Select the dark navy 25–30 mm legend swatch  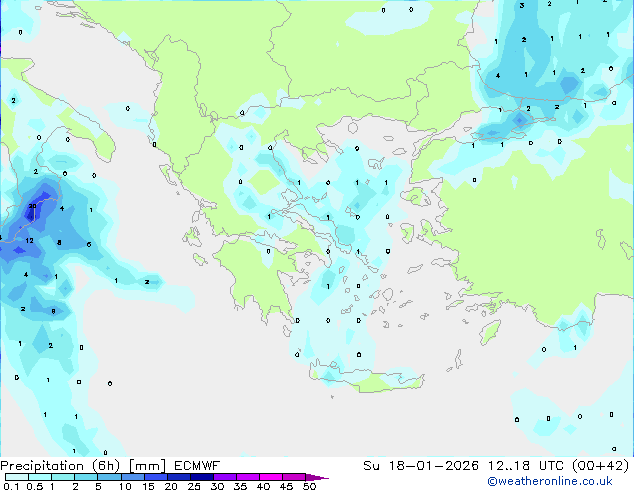pyautogui.click(x=202, y=477)
